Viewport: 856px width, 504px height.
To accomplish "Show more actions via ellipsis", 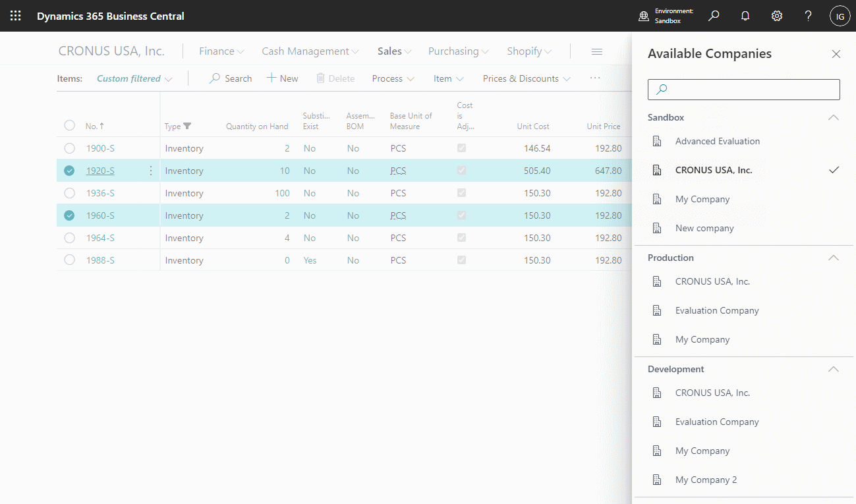I will (x=595, y=78).
